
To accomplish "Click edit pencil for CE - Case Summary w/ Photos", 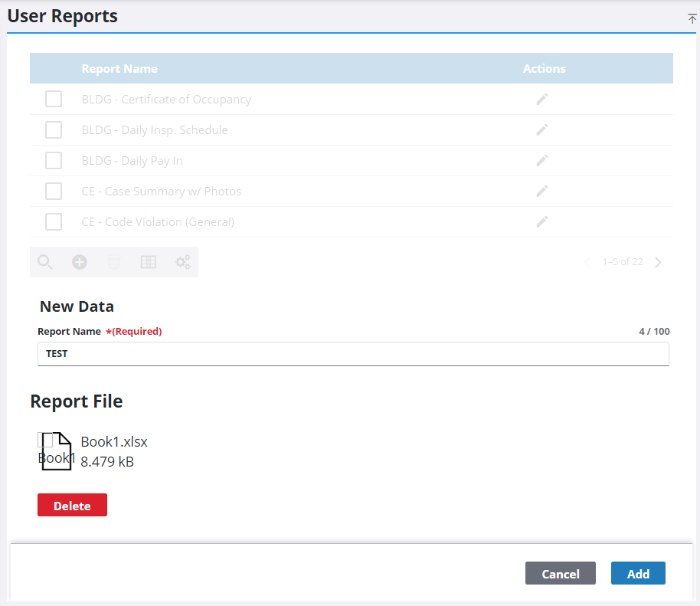I will point(542,192).
